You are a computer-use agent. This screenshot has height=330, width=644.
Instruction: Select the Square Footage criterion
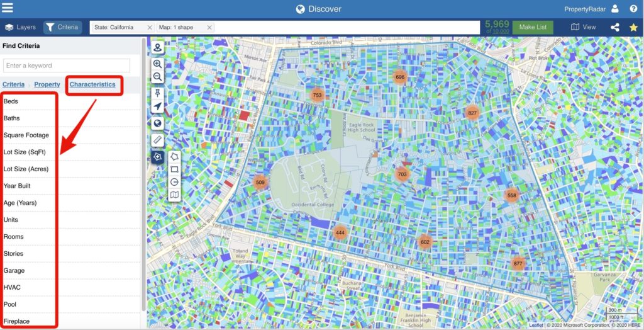coord(70,135)
